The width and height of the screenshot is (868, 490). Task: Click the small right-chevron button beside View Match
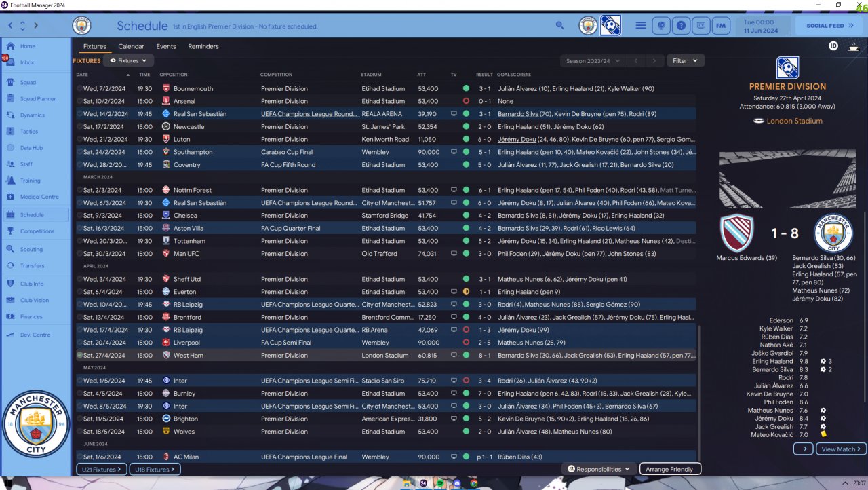pos(803,449)
